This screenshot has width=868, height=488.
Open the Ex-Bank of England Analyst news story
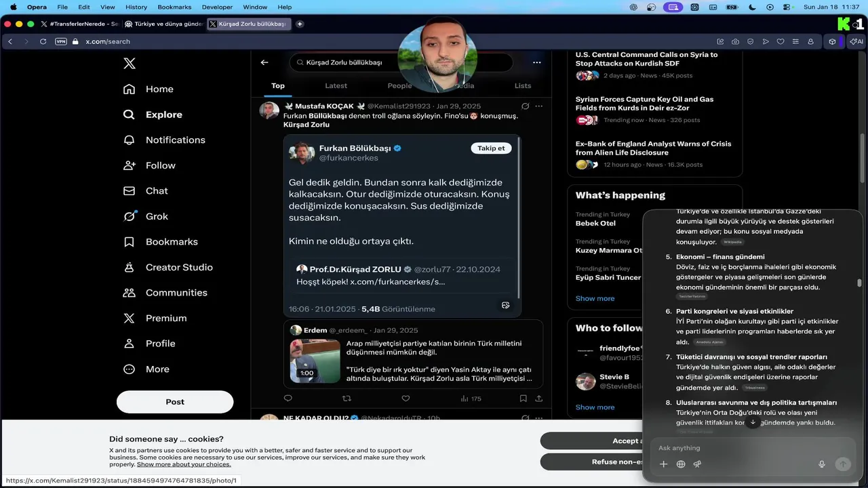[653, 148]
